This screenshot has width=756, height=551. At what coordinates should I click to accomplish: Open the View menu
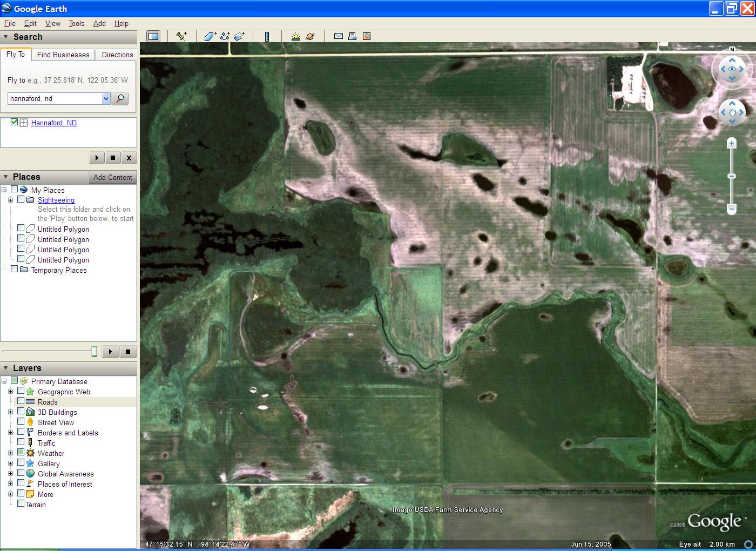(x=53, y=23)
